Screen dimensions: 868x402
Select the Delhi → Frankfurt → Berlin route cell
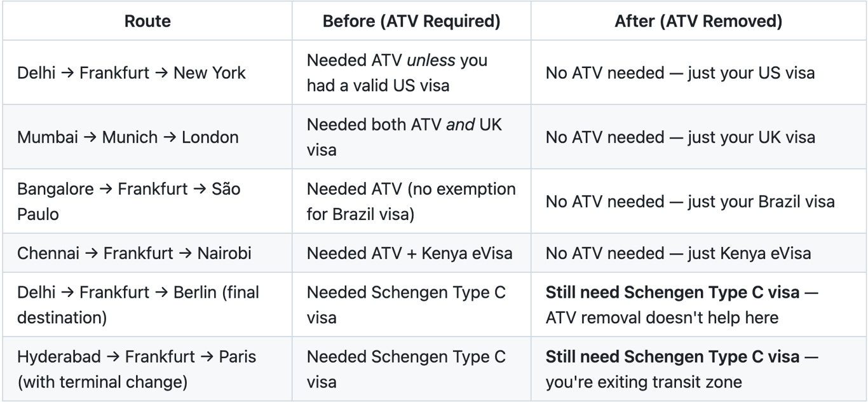pos(138,305)
